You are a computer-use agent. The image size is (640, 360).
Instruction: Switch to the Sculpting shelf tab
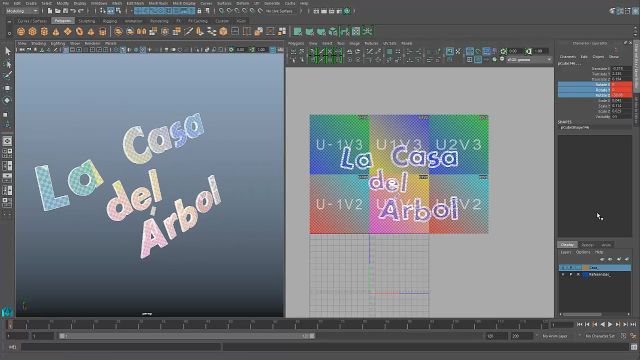(x=87, y=21)
